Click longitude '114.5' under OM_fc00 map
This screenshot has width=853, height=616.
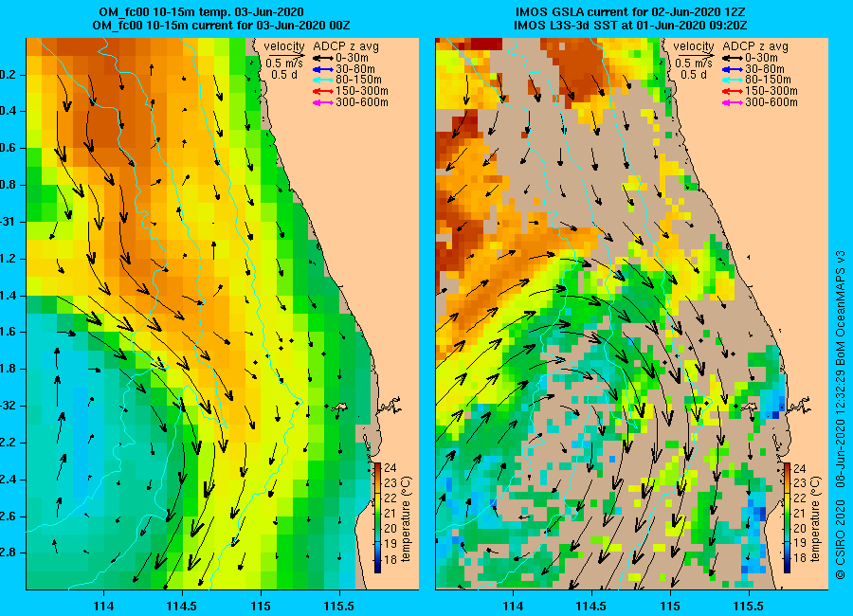point(182,607)
